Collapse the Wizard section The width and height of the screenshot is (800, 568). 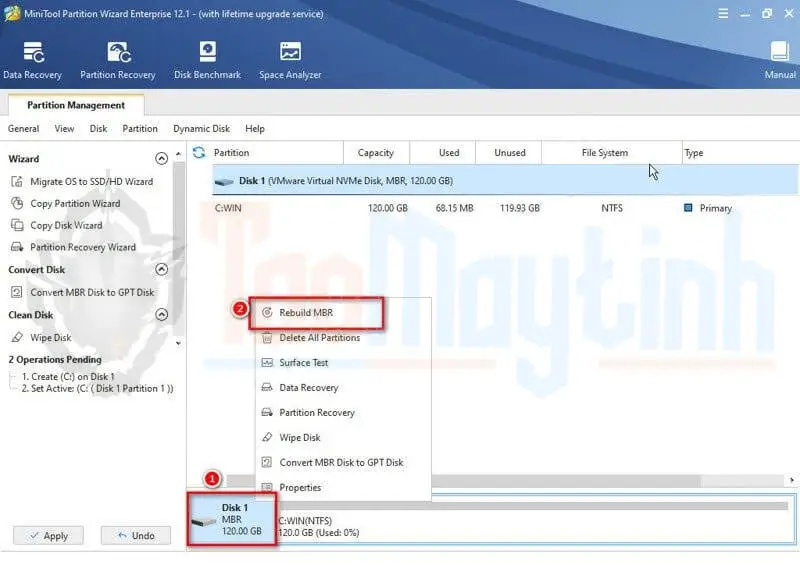pos(162,159)
